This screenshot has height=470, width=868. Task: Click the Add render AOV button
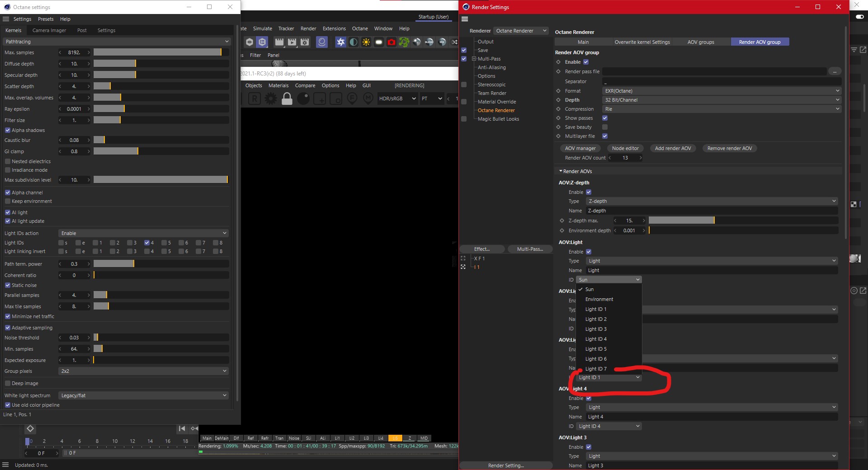[673, 148]
